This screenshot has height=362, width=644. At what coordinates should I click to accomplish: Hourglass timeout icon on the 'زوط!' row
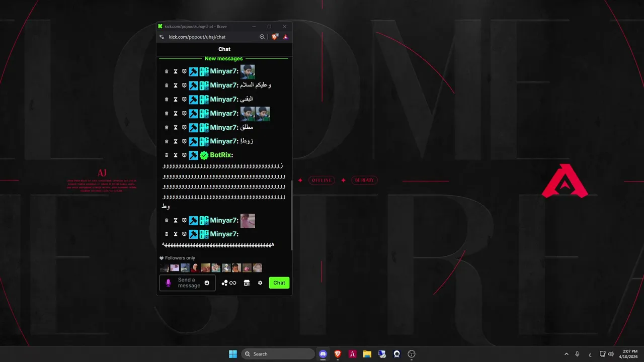pyautogui.click(x=176, y=141)
